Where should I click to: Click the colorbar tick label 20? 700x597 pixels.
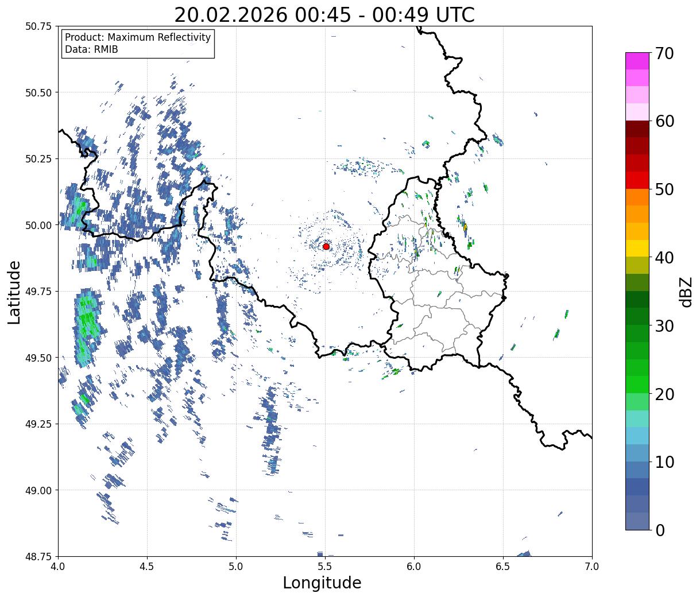coord(664,394)
